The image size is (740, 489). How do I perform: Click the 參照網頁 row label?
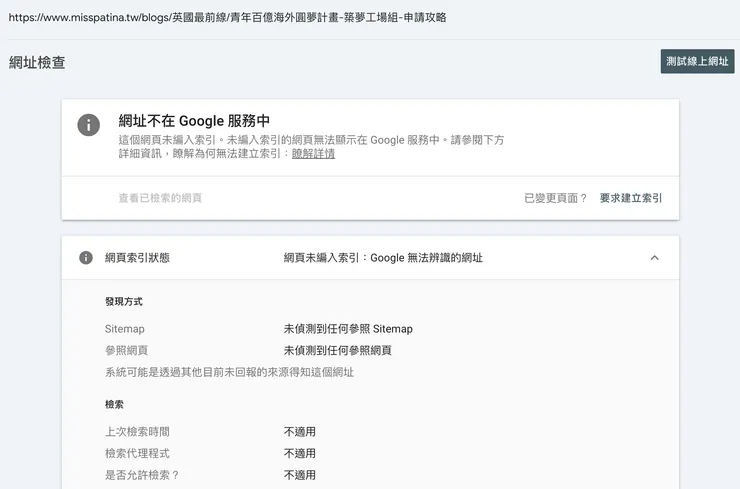coord(126,351)
